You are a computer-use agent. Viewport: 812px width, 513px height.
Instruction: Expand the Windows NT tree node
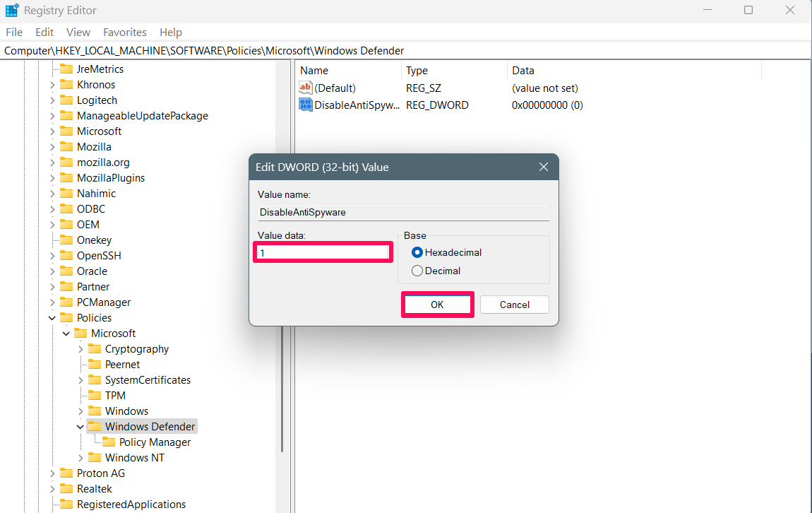click(80, 458)
